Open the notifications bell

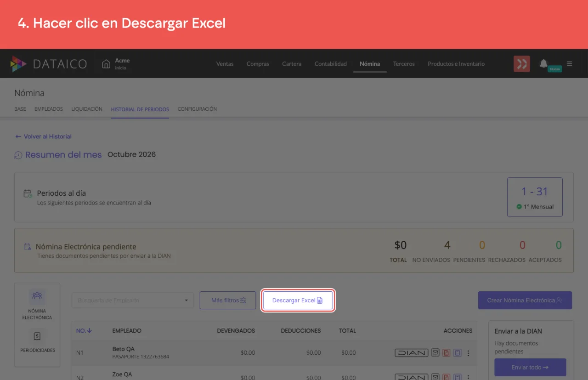coord(543,63)
